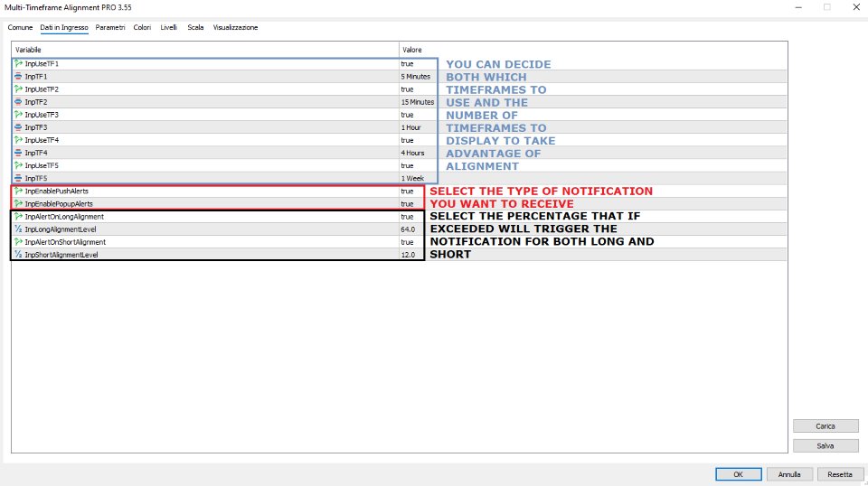This screenshot has width=868, height=486.
Task: Click the icon beside InpTF1
Action: tap(18, 76)
